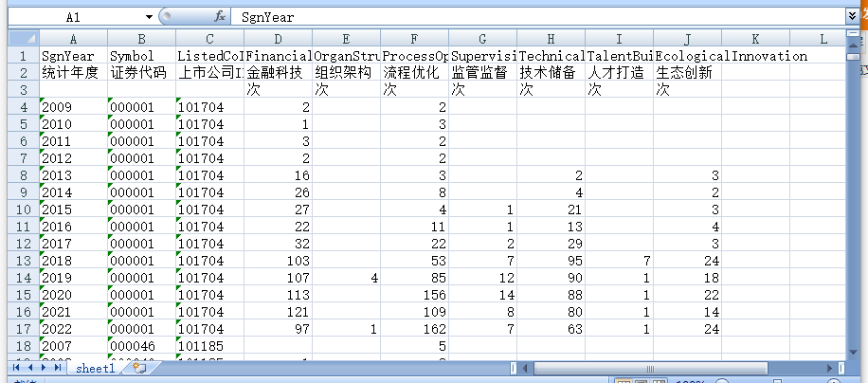868x383 pixels.
Task: Click cell H2 containing 技术储备
Action: pyautogui.click(x=551, y=72)
